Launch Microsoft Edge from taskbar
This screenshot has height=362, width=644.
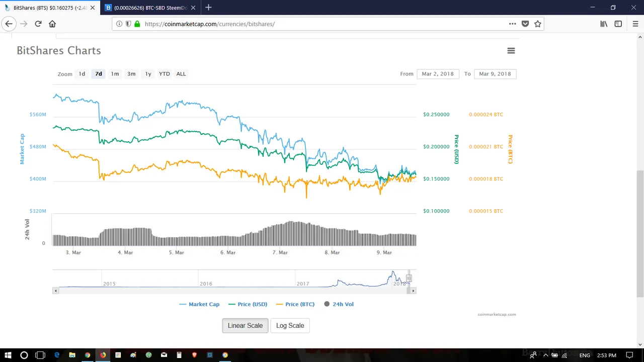click(57, 355)
